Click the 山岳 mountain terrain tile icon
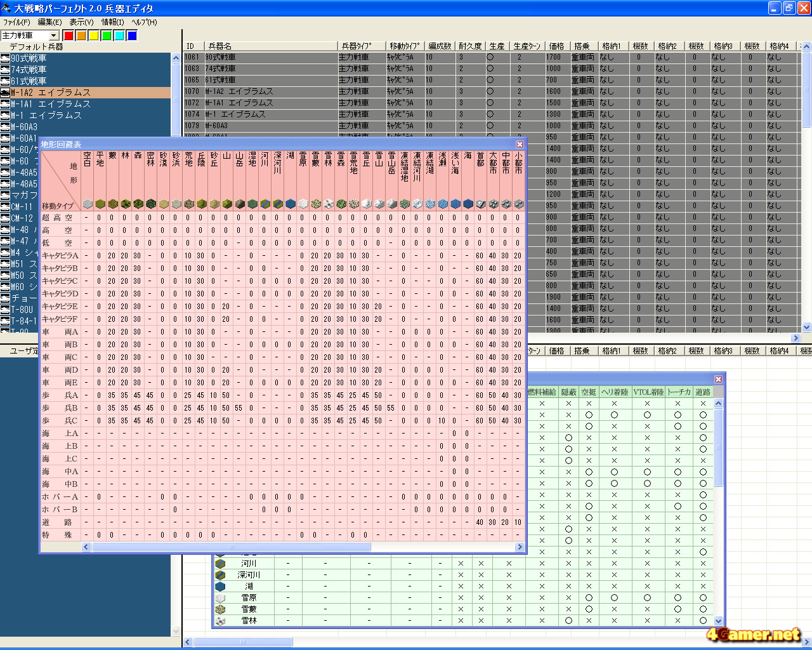Viewport: 812px width, 650px height. [x=239, y=204]
